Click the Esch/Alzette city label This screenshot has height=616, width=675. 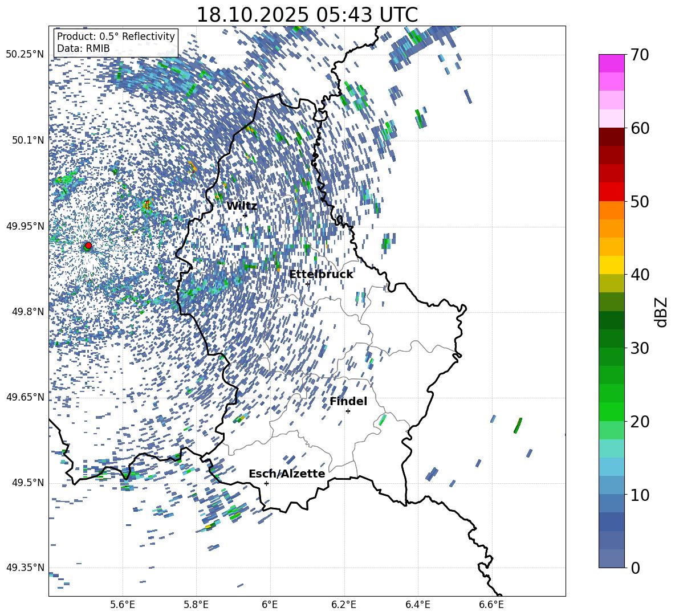tap(287, 474)
